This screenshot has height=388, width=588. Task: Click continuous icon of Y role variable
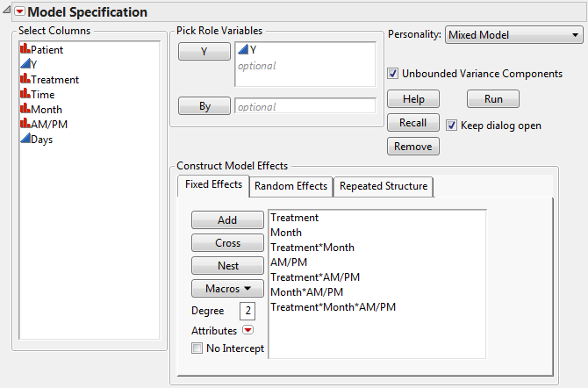click(x=243, y=50)
